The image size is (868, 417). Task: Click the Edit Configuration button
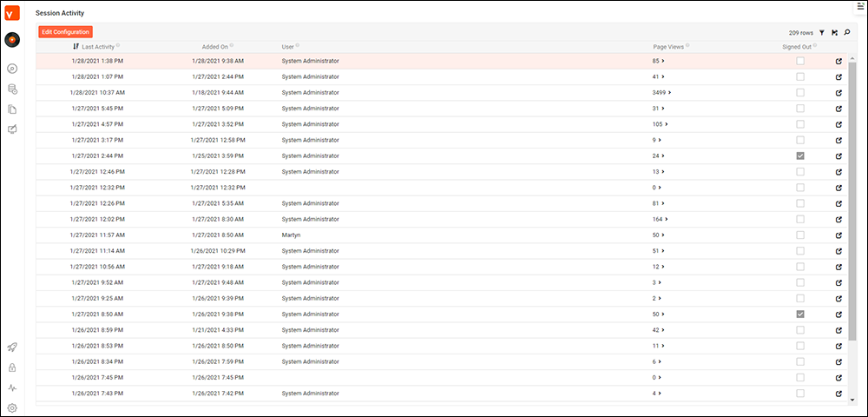click(65, 32)
